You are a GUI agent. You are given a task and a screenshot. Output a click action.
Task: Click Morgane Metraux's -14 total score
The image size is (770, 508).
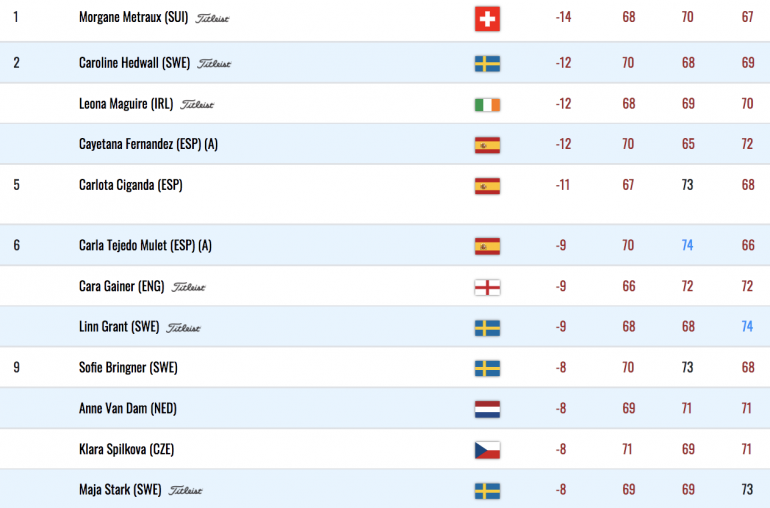point(563,17)
